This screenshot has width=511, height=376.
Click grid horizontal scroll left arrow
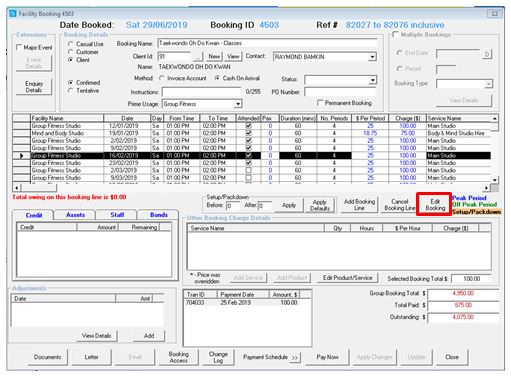pyautogui.click(x=17, y=188)
